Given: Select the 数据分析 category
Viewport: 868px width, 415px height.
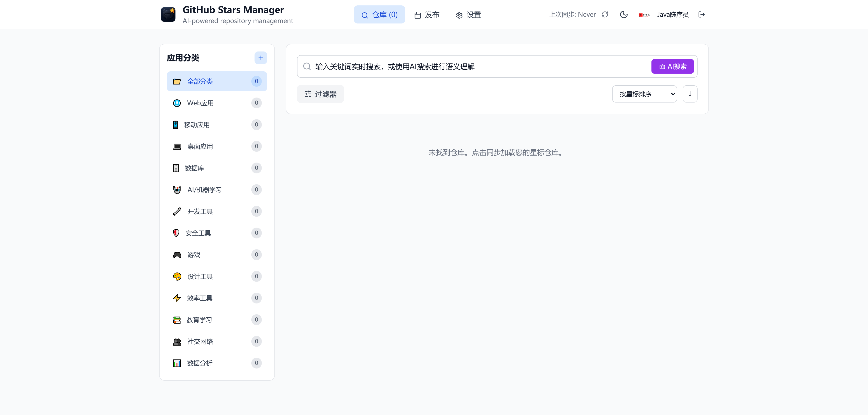Looking at the screenshot, I should point(217,363).
